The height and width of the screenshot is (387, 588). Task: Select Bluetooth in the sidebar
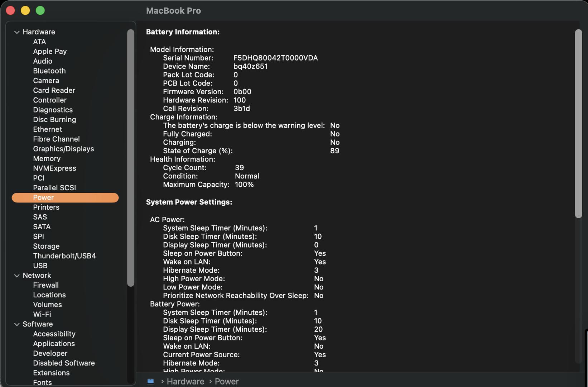49,71
